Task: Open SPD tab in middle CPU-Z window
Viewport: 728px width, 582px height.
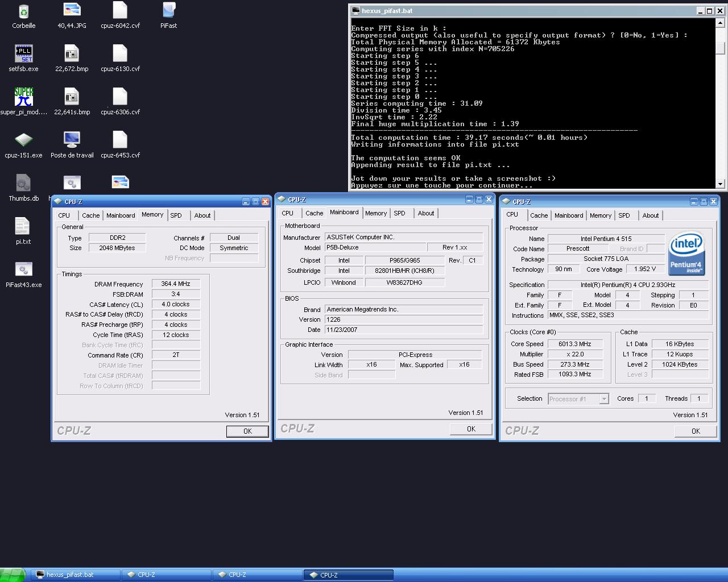Action: click(x=400, y=213)
